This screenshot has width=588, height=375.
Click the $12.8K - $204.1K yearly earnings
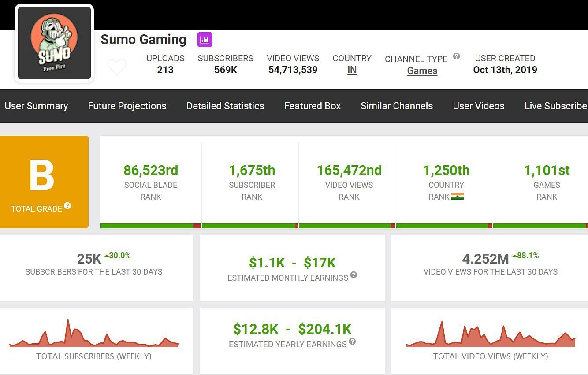[x=292, y=329]
